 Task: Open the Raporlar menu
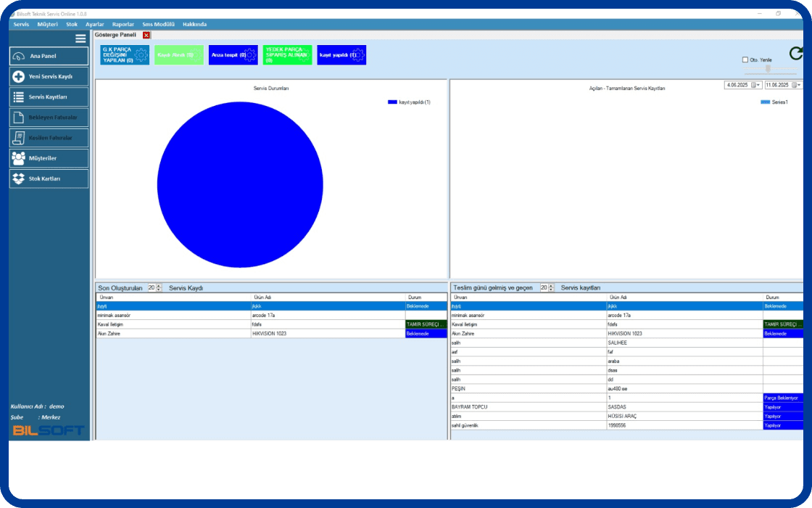pyautogui.click(x=123, y=25)
